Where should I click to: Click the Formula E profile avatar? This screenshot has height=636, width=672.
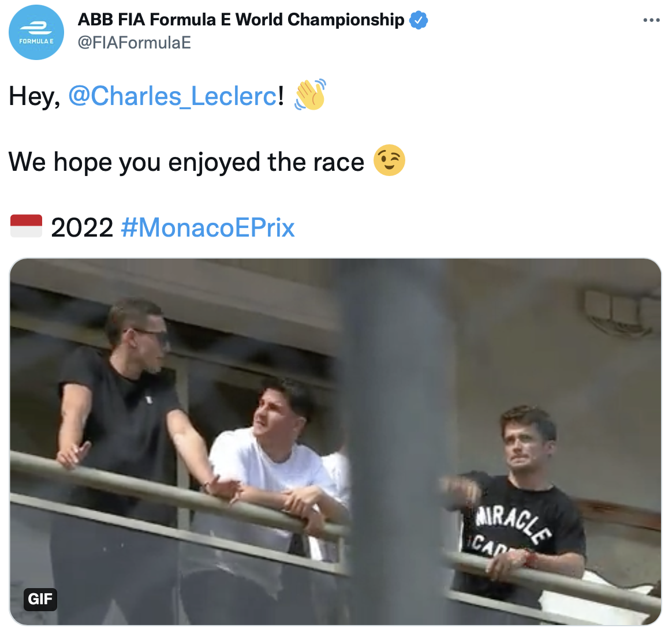point(36,32)
